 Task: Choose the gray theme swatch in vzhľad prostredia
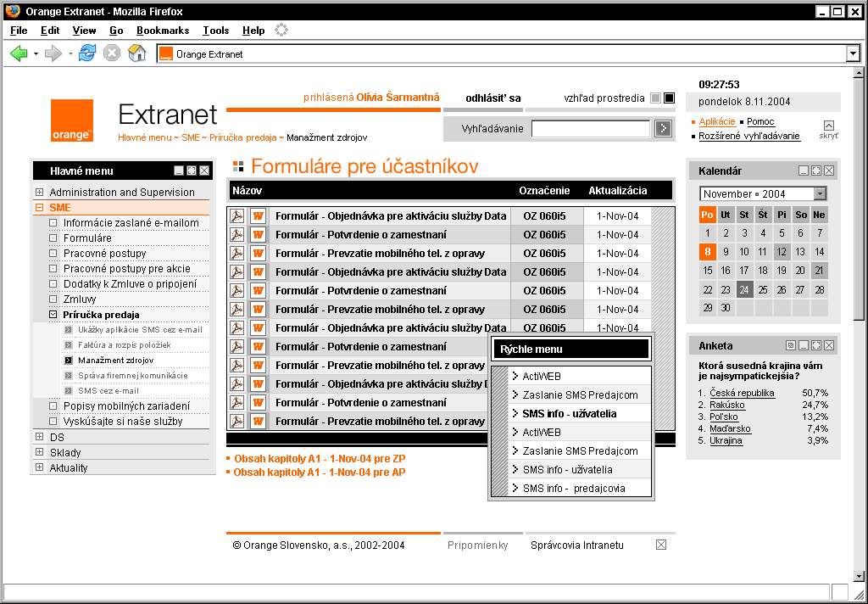click(655, 98)
